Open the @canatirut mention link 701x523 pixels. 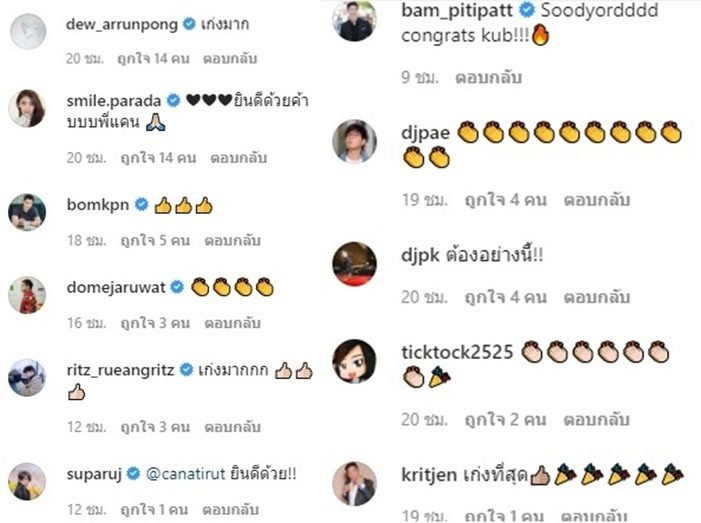(186, 474)
